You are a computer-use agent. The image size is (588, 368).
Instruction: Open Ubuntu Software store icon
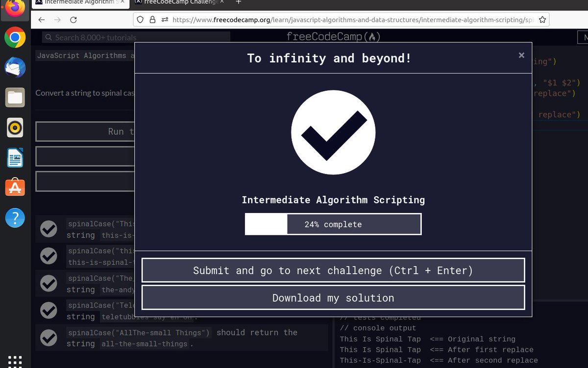tap(15, 187)
